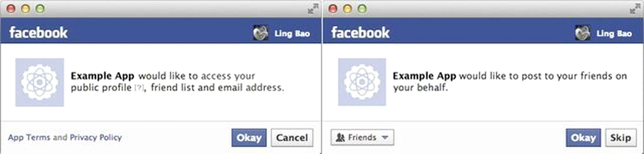Click the Example App gear icon in left dialog
644x154 pixels.
[x=40, y=82]
